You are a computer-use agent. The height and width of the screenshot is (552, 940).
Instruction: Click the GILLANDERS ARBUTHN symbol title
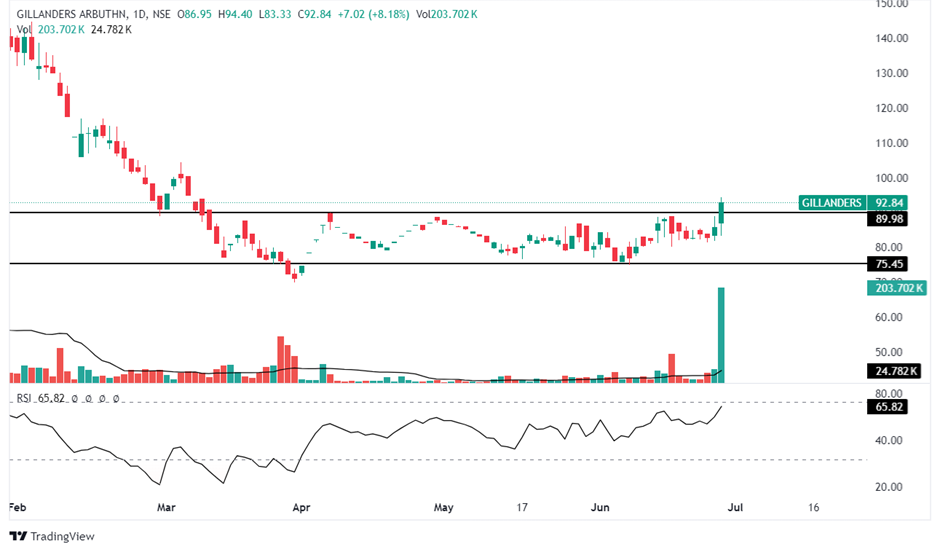point(71,15)
